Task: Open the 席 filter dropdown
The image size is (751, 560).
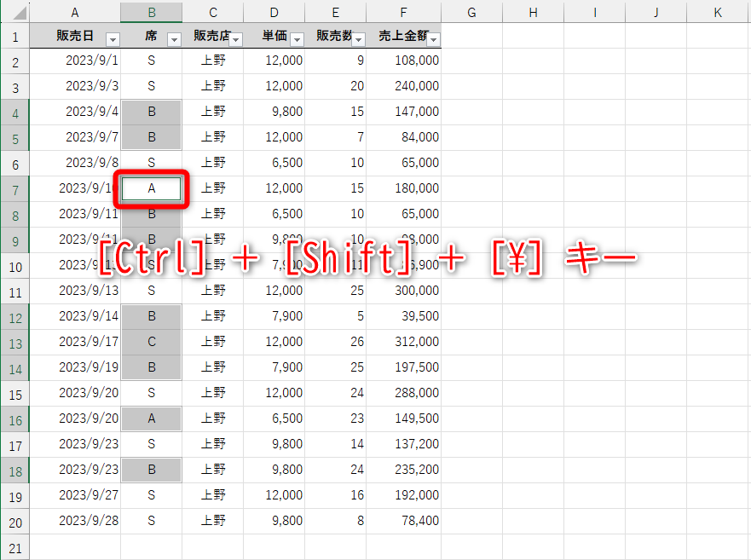Action: [x=176, y=40]
